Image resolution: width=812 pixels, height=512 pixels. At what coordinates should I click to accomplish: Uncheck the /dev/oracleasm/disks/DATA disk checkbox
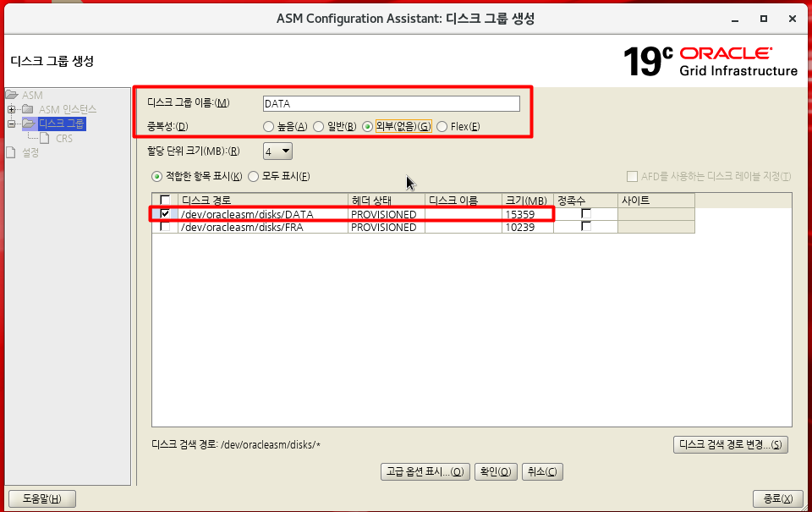[x=165, y=213]
